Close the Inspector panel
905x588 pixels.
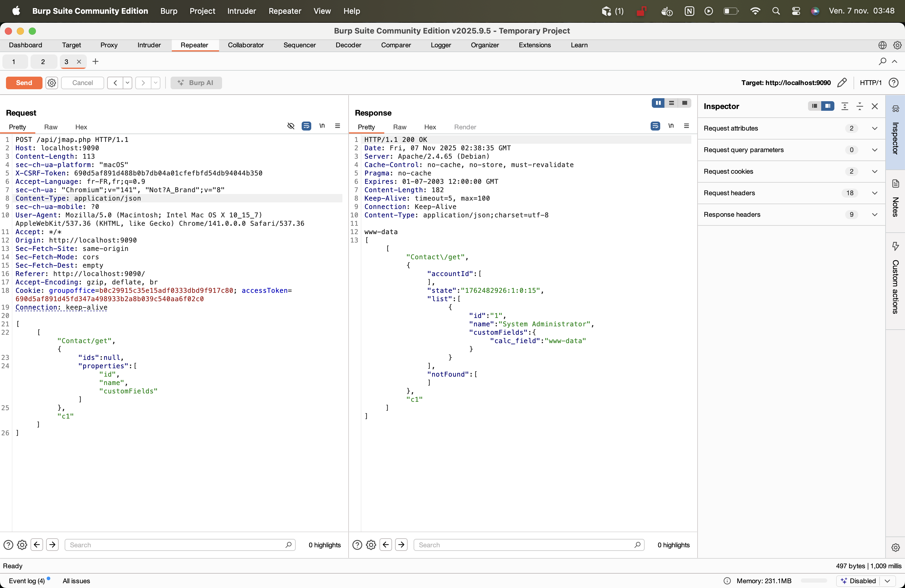tap(874, 107)
